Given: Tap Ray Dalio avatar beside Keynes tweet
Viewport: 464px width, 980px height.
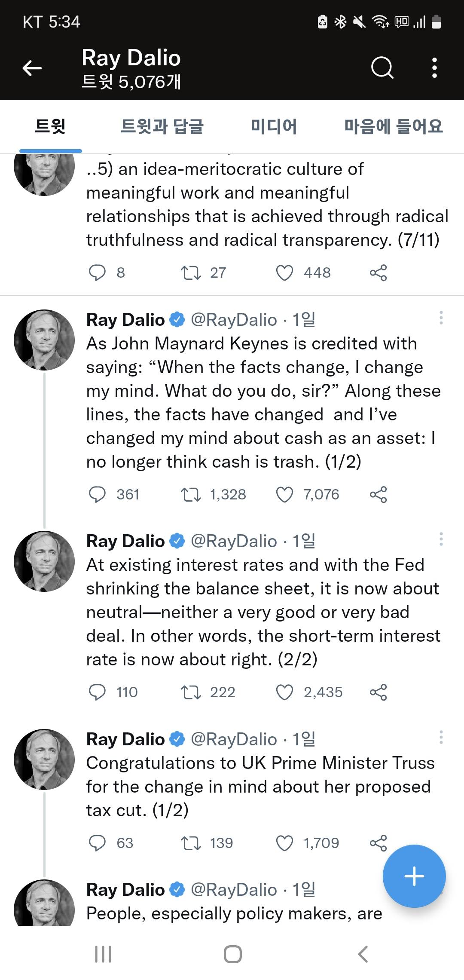Looking at the screenshot, I should pyautogui.click(x=44, y=340).
